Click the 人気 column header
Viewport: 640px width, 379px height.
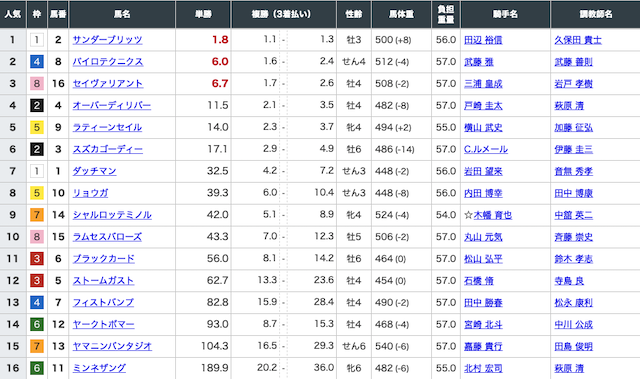(x=13, y=14)
